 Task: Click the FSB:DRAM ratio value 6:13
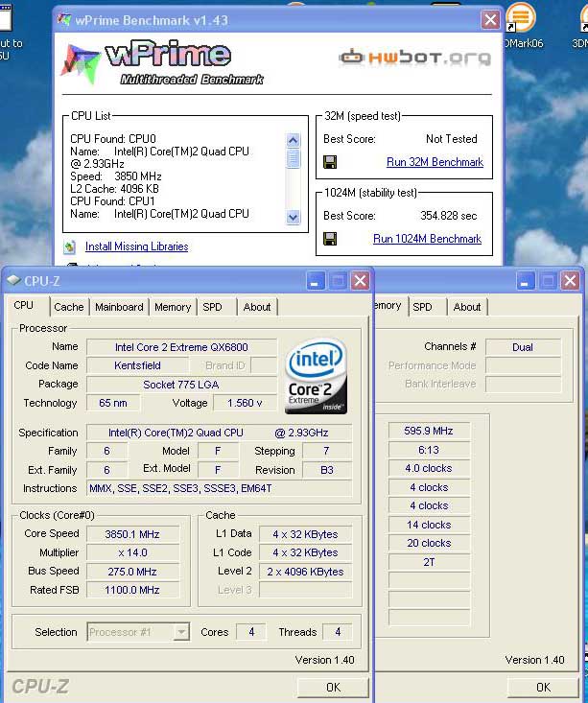tap(429, 450)
